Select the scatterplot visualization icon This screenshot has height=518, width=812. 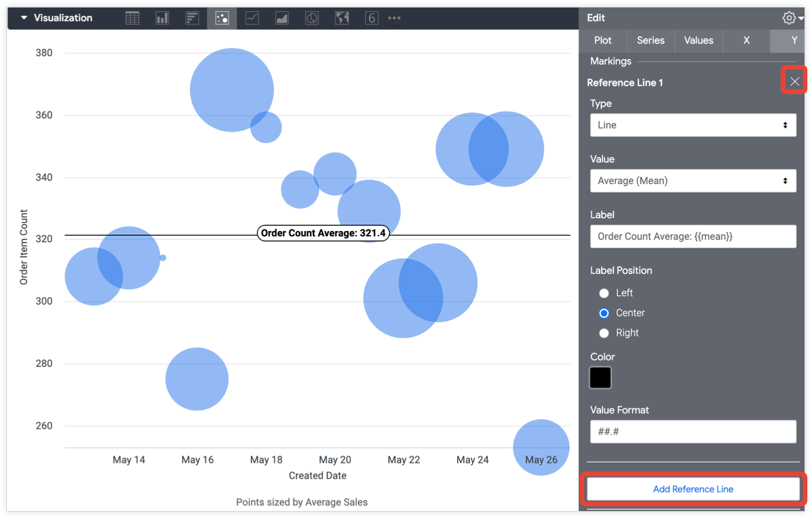222,18
